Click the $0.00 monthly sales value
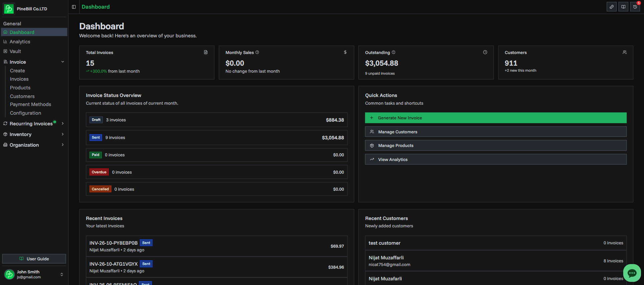This screenshot has width=644, height=285. tap(235, 63)
